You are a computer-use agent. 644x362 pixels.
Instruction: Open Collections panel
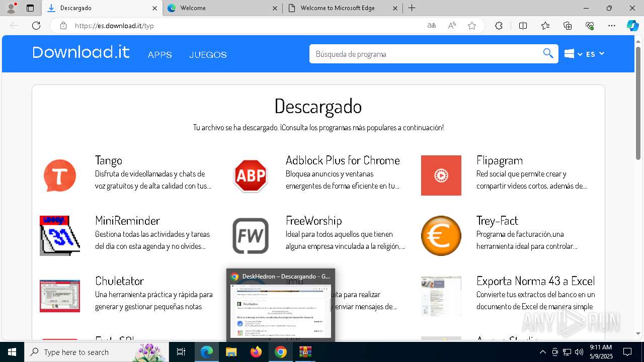568,26
